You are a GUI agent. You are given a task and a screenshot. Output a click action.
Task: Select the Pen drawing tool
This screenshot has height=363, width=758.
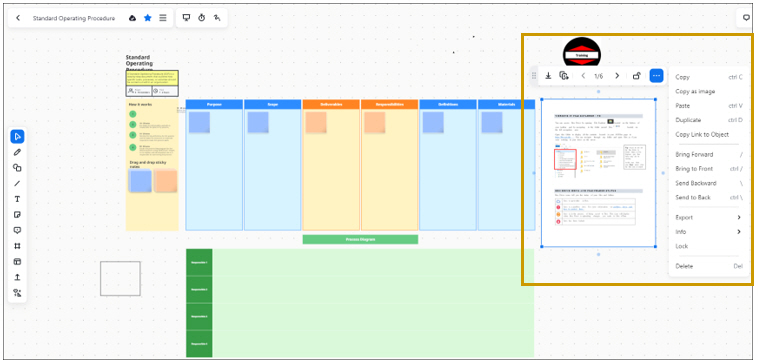pos(17,152)
